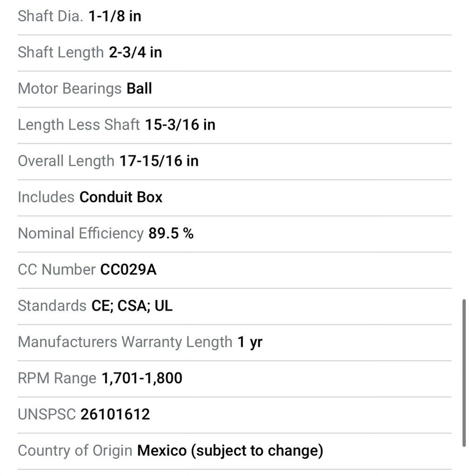The width and height of the screenshot is (469, 476).
Task: Click the Conduit Box value text
Action: [x=121, y=197]
